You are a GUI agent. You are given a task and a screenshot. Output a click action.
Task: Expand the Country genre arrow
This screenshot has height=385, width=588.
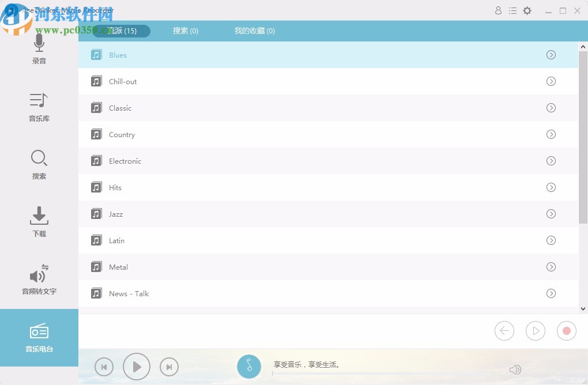pyautogui.click(x=551, y=134)
